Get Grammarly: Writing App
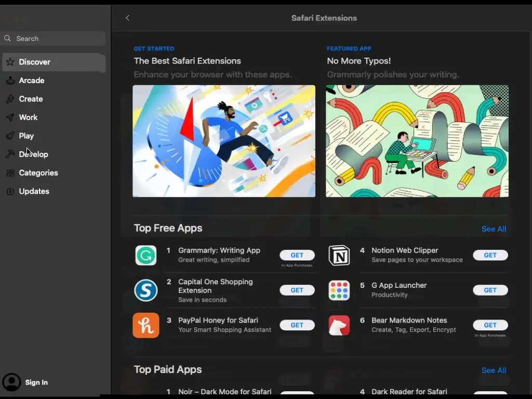Viewport: 532px width, 399px height. click(297, 255)
